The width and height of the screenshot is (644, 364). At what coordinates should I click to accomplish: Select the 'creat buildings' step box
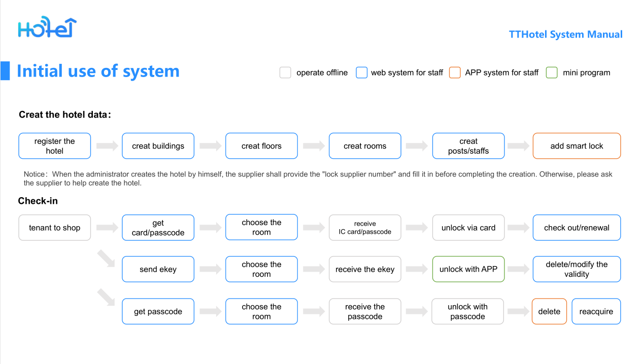pos(158,146)
